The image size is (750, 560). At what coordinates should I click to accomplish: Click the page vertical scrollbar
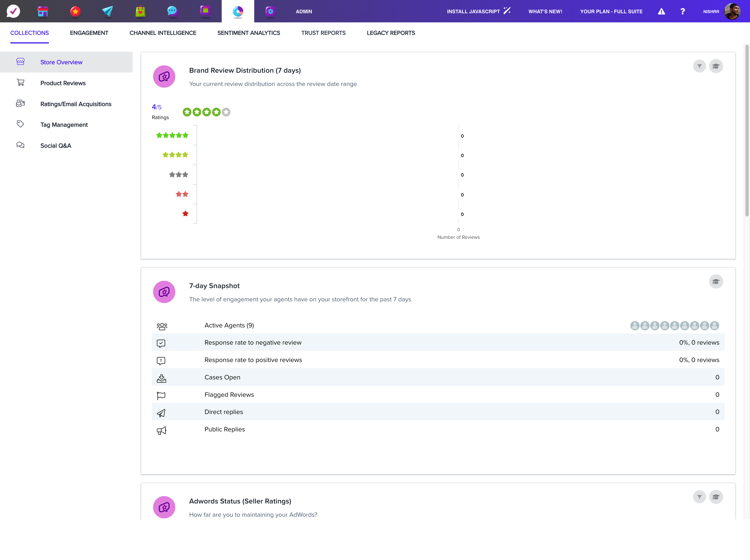click(x=747, y=130)
